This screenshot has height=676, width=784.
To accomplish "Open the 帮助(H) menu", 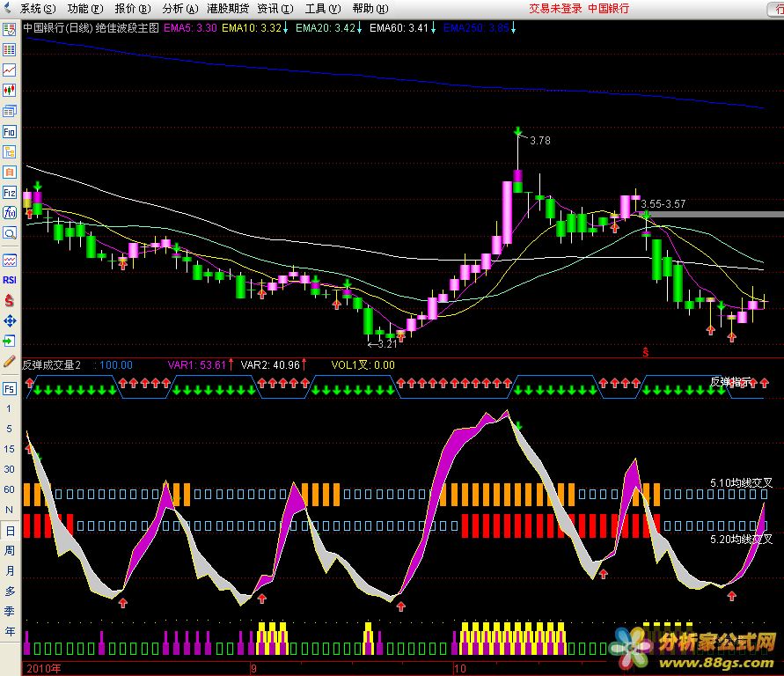I will click(370, 9).
